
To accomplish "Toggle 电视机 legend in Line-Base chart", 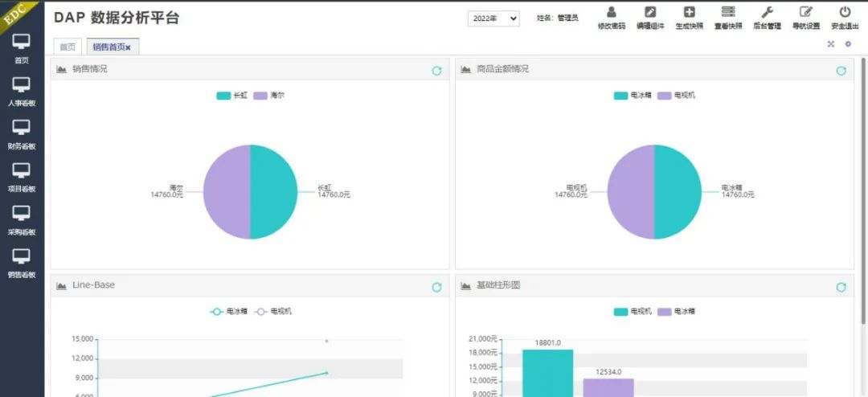I will tap(273, 312).
